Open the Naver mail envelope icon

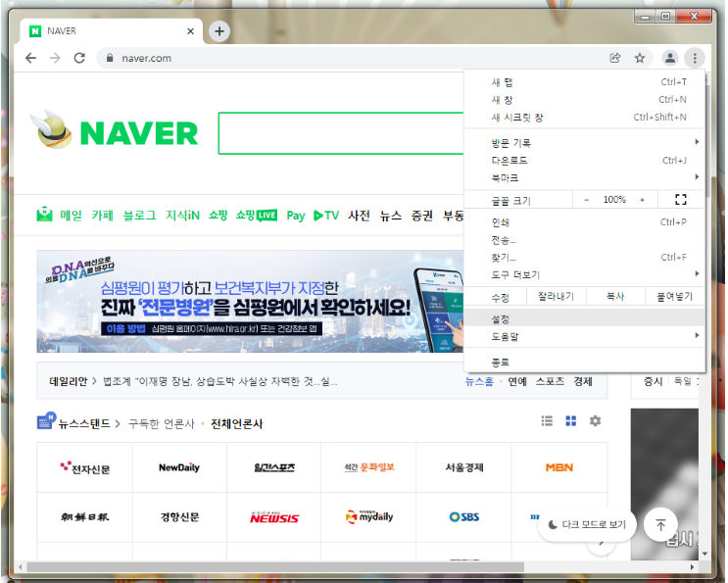[44, 214]
